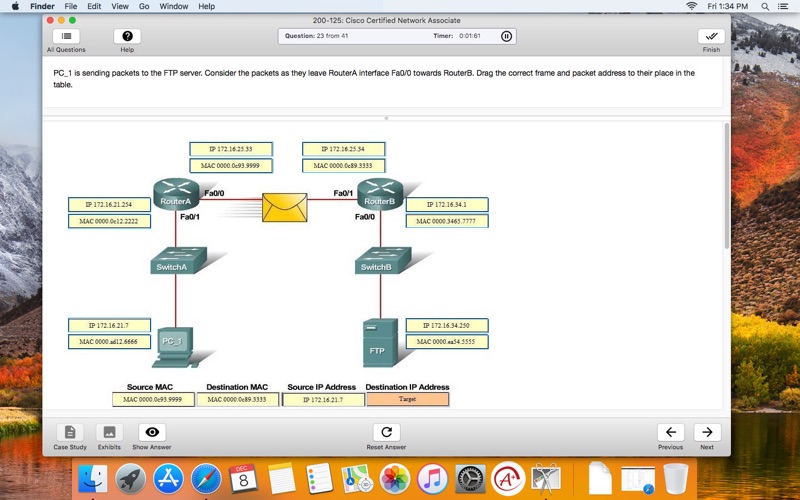Open the Trash in the dock

pyautogui.click(x=676, y=479)
